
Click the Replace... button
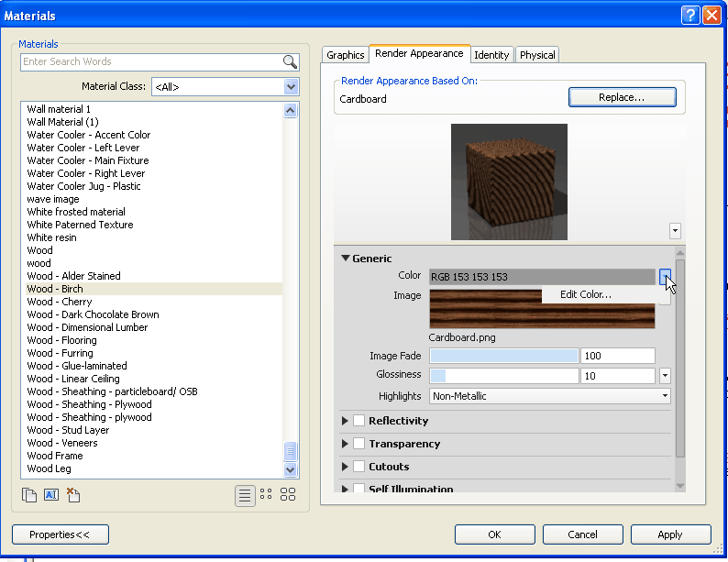pyautogui.click(x=622, y=97)
